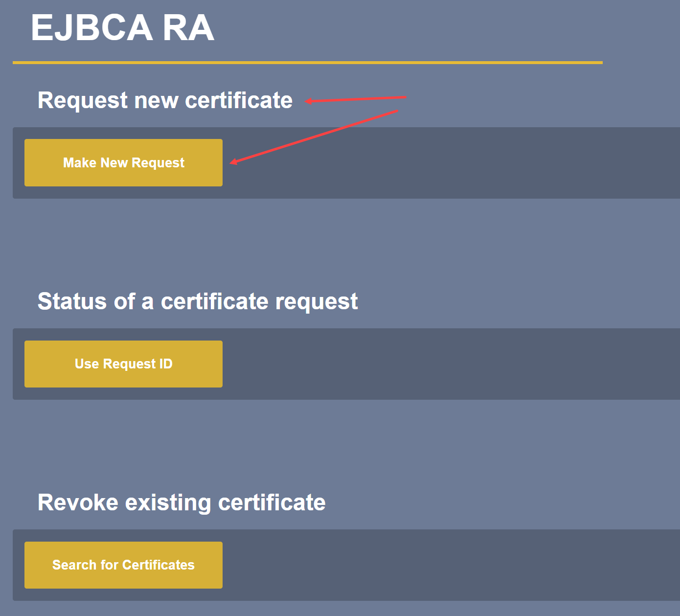Click the word Request in the first heading

83,100
